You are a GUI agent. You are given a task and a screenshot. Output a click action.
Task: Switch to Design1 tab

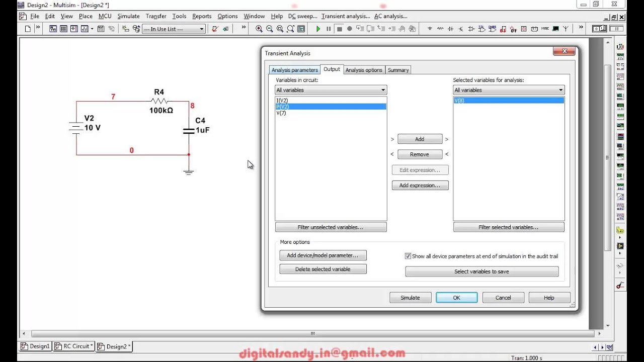(35, 346)
